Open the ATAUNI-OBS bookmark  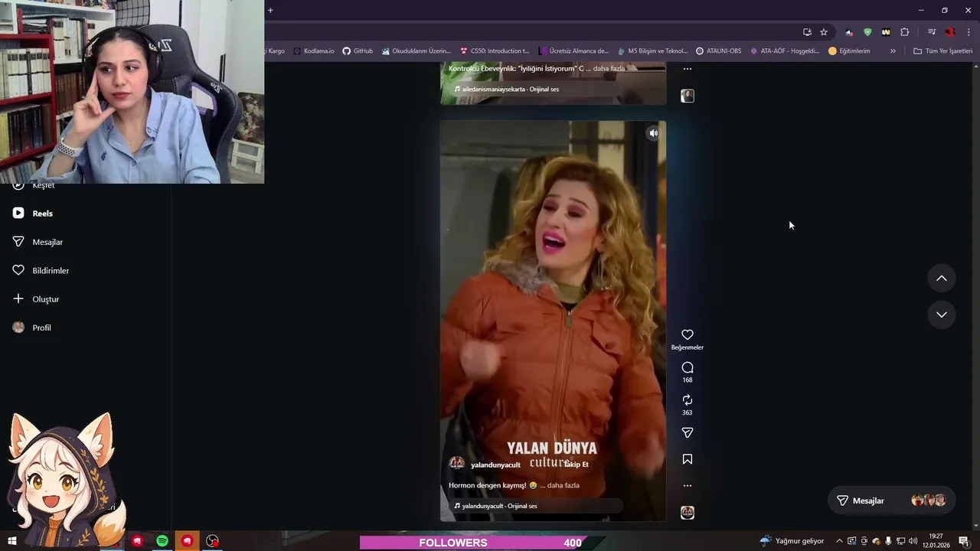click(x=718, y=51)
